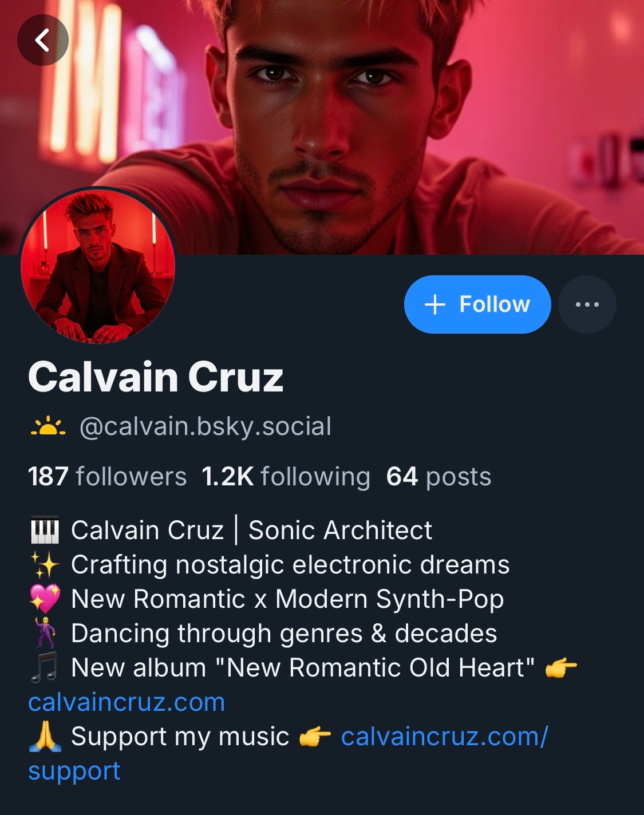
Task: Click the piano keyboard emoji in bio
Action: point(44,530)
